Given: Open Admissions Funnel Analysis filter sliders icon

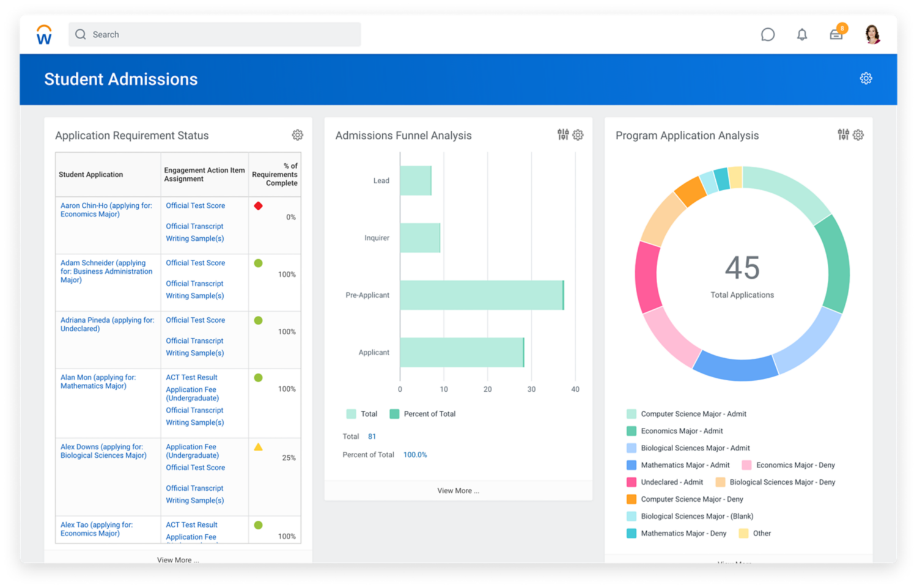Looking at the screenshot, I should coord(562,135).
